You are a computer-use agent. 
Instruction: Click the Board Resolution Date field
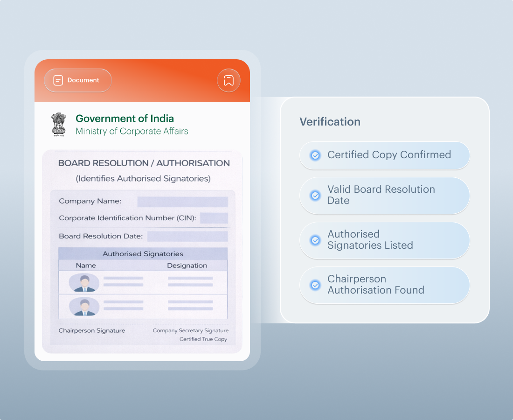coord(187,236)
